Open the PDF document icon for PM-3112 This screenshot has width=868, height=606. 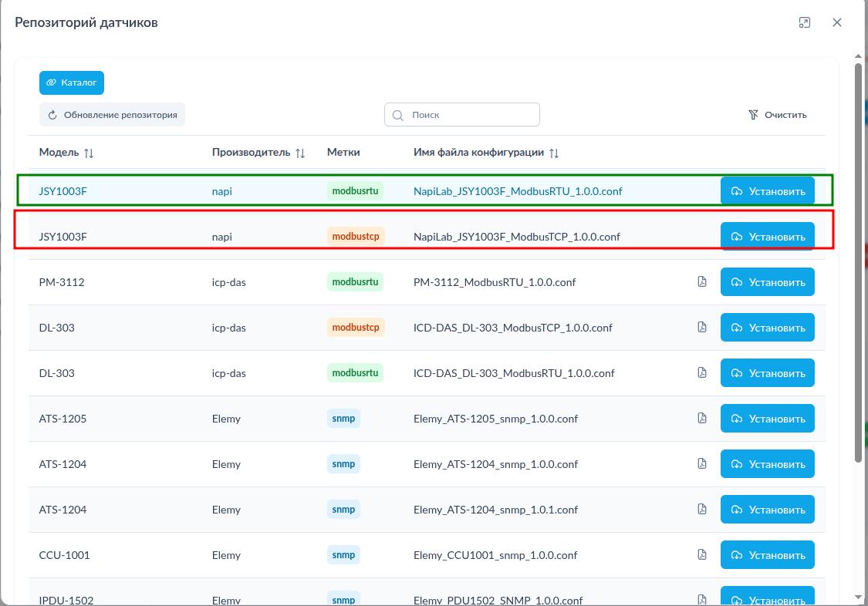702,282
